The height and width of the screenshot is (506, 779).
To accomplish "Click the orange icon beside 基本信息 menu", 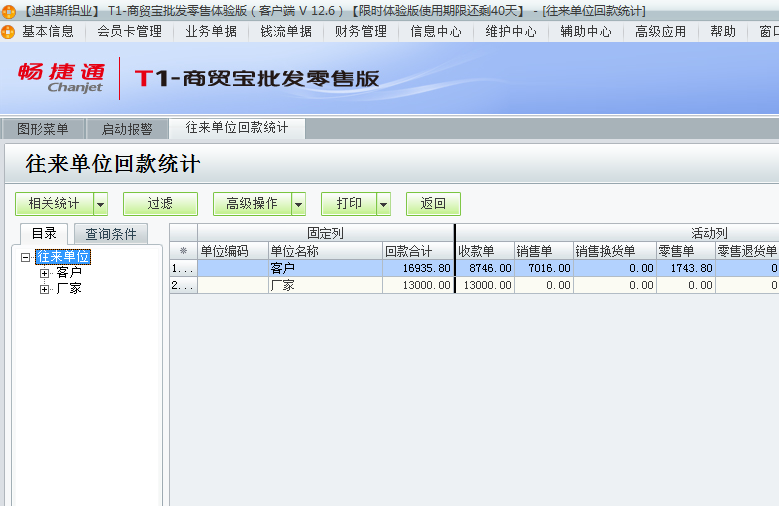I will 8,32.
